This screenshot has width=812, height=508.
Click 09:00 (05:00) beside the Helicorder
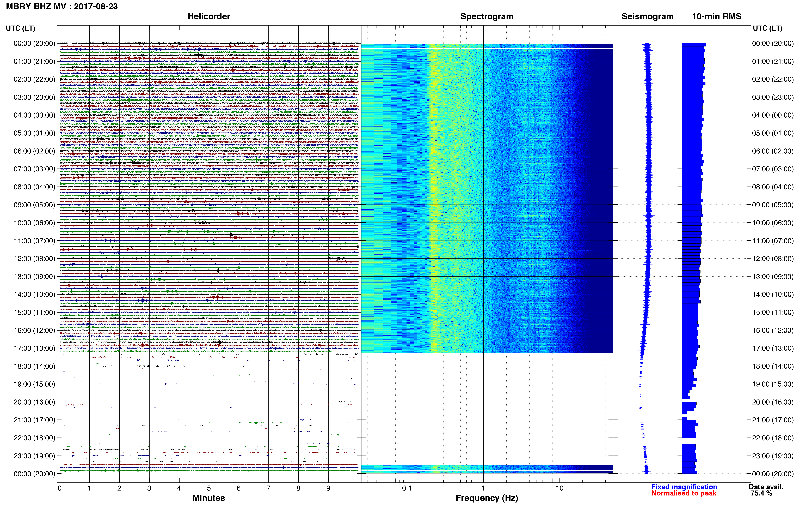(34, 205)
